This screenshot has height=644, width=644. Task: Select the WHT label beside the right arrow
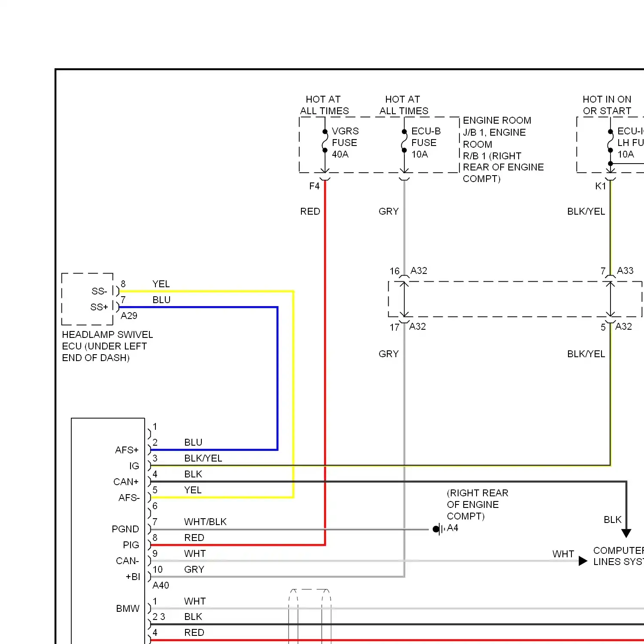click(x=563, y=554)
